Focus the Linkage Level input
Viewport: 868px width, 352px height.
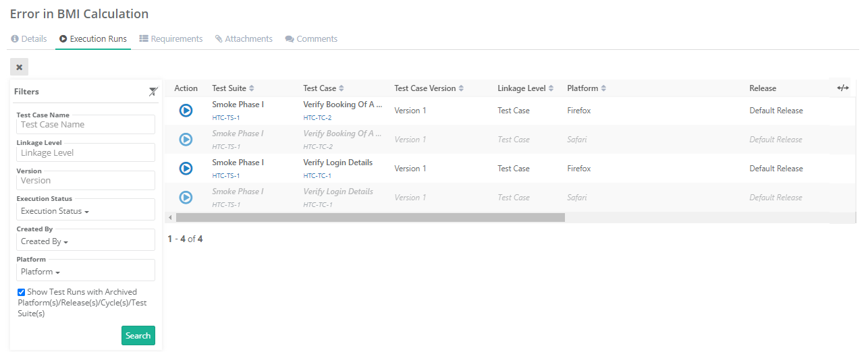click(86, 153)
